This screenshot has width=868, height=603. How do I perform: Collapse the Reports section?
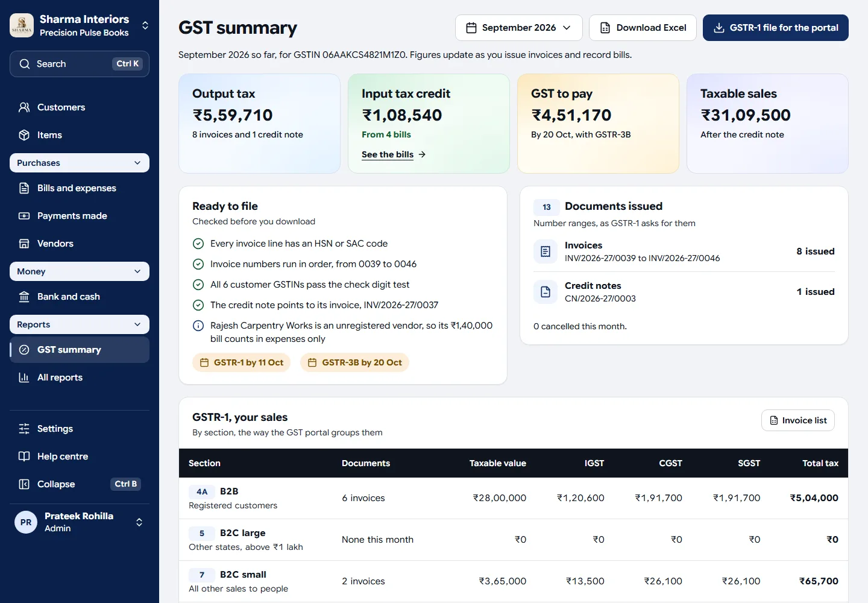tap(80, 324)
